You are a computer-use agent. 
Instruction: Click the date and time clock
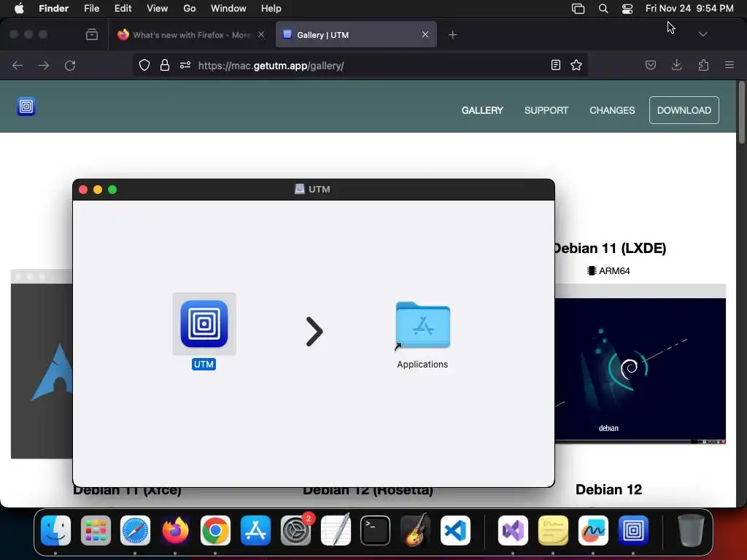click(689, 8)
